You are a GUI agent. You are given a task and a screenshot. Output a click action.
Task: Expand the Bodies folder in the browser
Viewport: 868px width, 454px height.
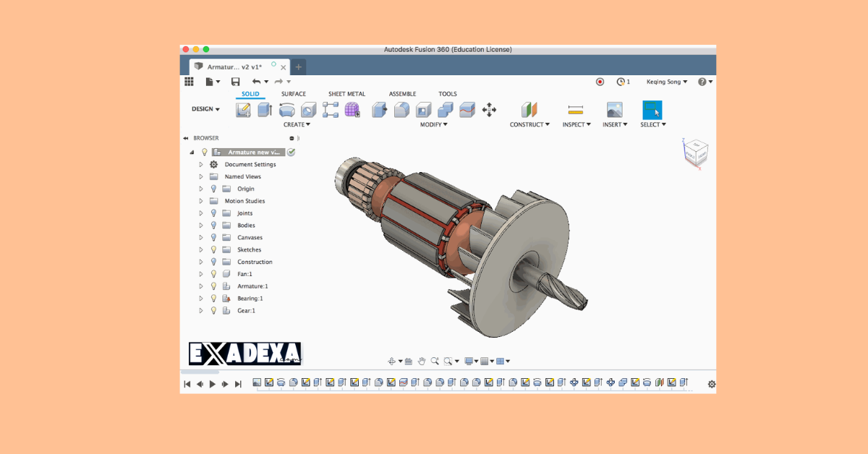[x=200, y=225]
